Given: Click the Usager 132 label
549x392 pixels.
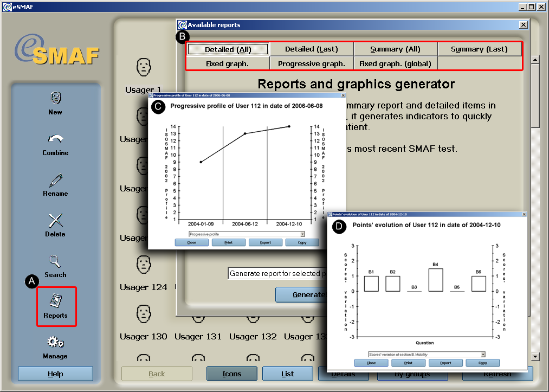Looking at the screenshot, I should (253, 337).
